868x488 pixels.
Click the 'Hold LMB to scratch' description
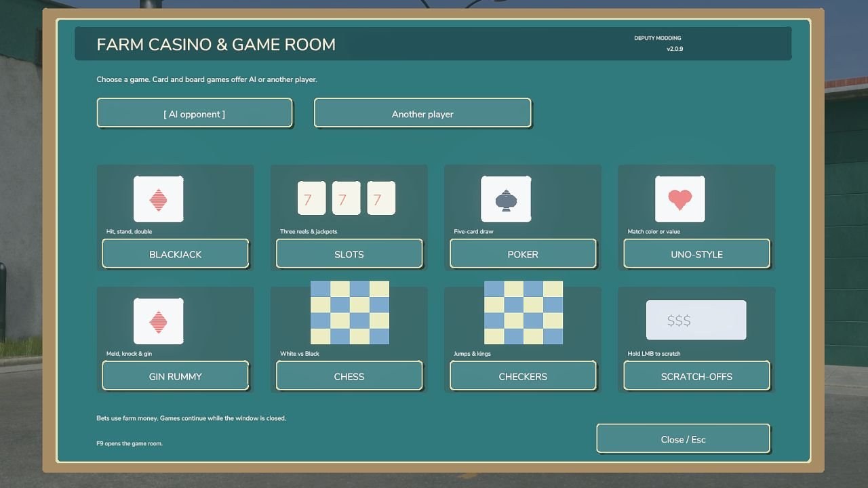click(654, 353)
